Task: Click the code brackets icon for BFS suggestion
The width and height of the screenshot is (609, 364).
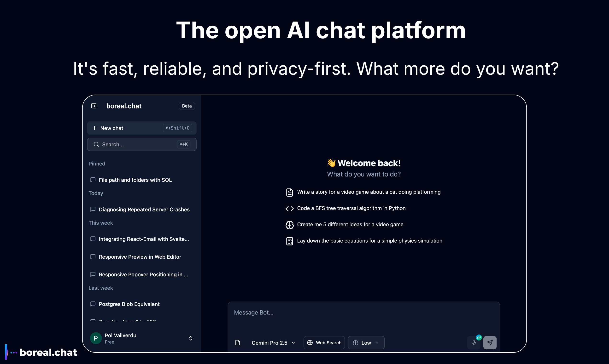Action: coord(290,209)
